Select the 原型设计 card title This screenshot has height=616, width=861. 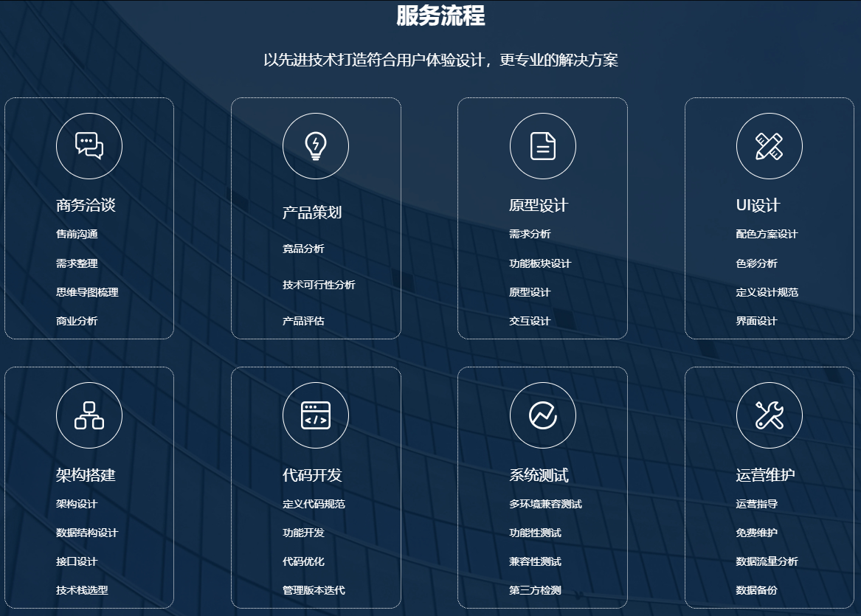click(539, 205)
